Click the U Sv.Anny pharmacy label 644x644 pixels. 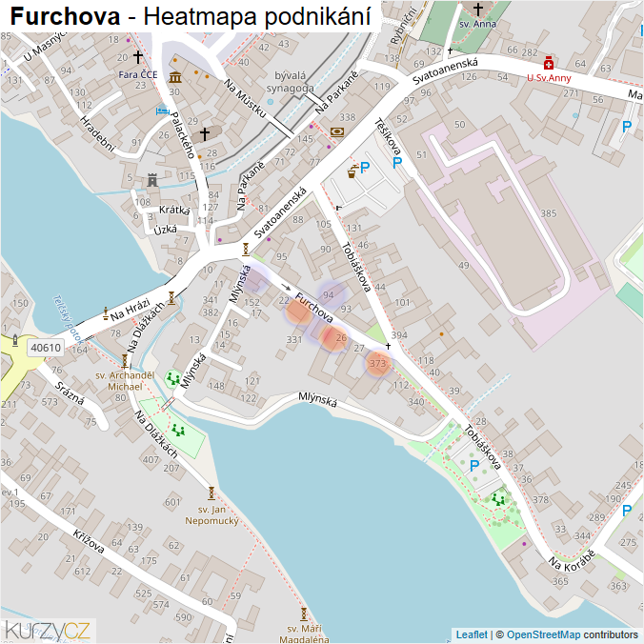(x=549, y=77)
